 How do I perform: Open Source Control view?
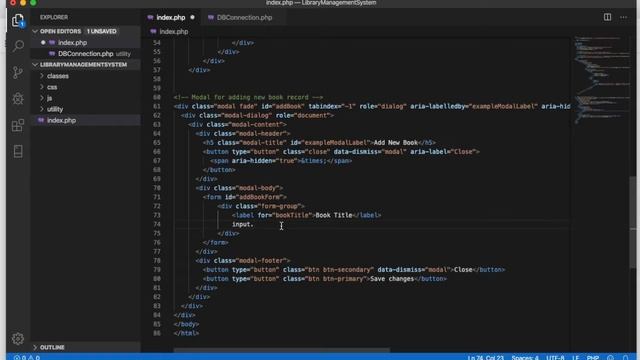coord(18,72)
